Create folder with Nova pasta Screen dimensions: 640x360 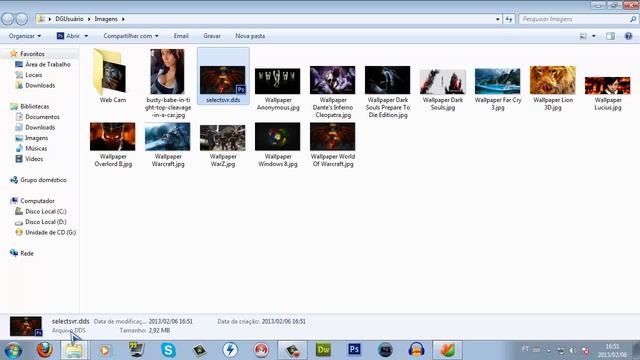coord(250,36)
